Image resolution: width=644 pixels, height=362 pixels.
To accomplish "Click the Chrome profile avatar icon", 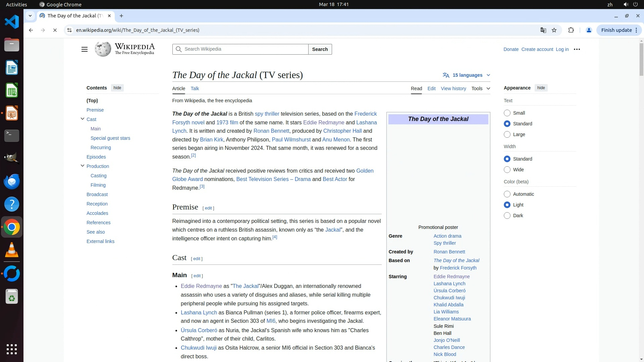I will click(x=589, y=30).
